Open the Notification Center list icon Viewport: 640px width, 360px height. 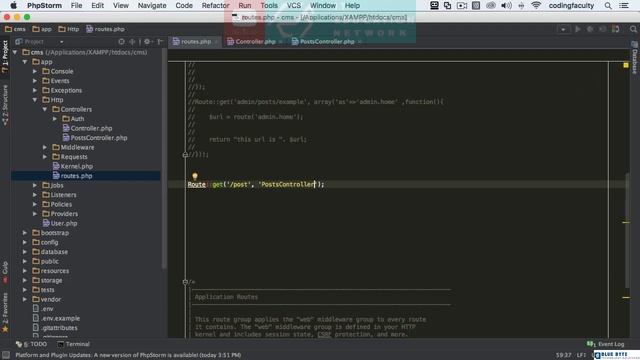click(x=624, y=5)
